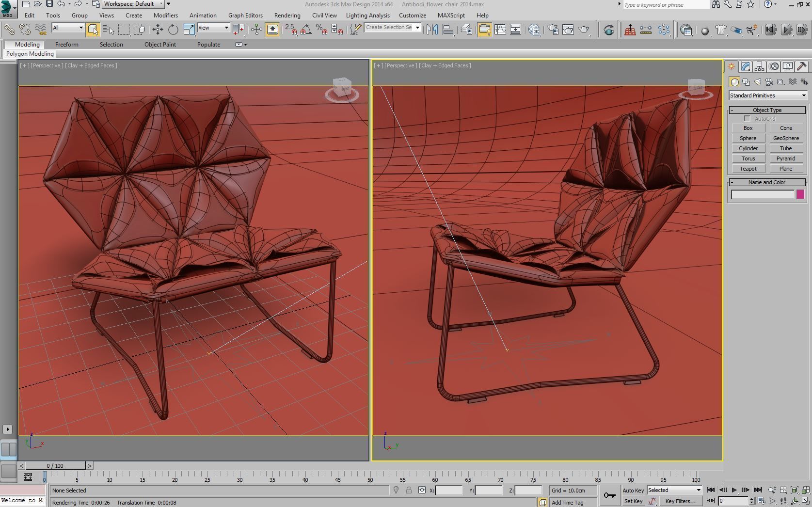This screenshot has height=507, width=812.
Task: Collapse the Object Type rollout
Action: click(x=767, y=110)
